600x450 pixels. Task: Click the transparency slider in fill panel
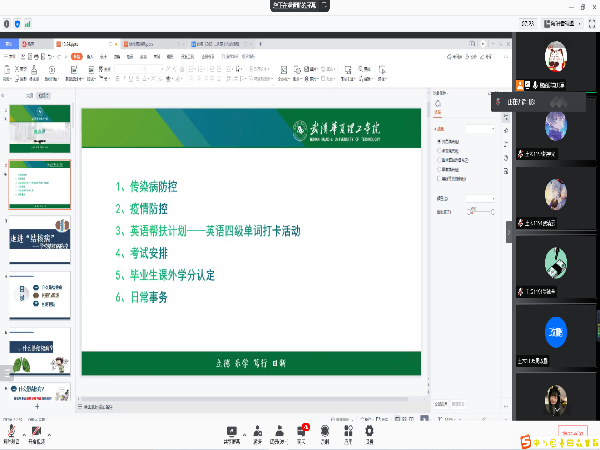[482, 212]
